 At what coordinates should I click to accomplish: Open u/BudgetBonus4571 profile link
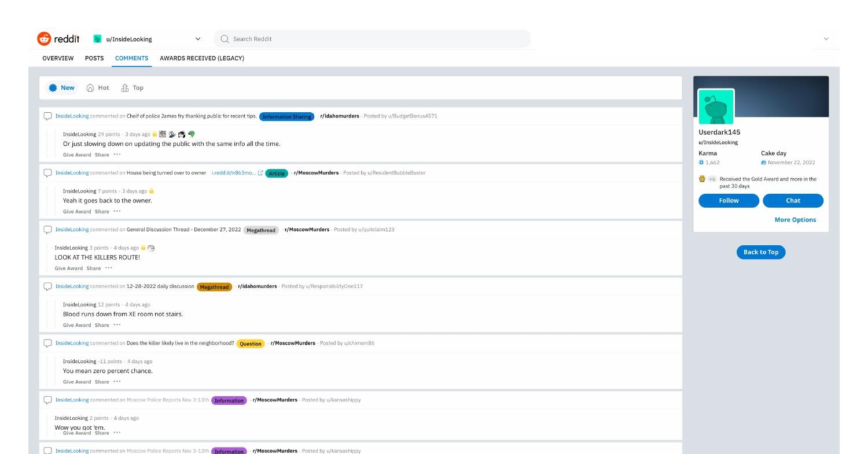(413, 116)
